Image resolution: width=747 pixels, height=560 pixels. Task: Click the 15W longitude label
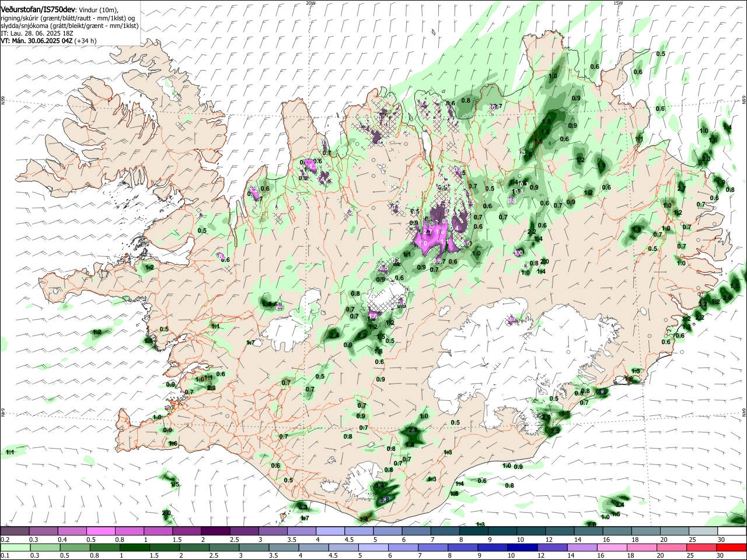click(618, 3)
